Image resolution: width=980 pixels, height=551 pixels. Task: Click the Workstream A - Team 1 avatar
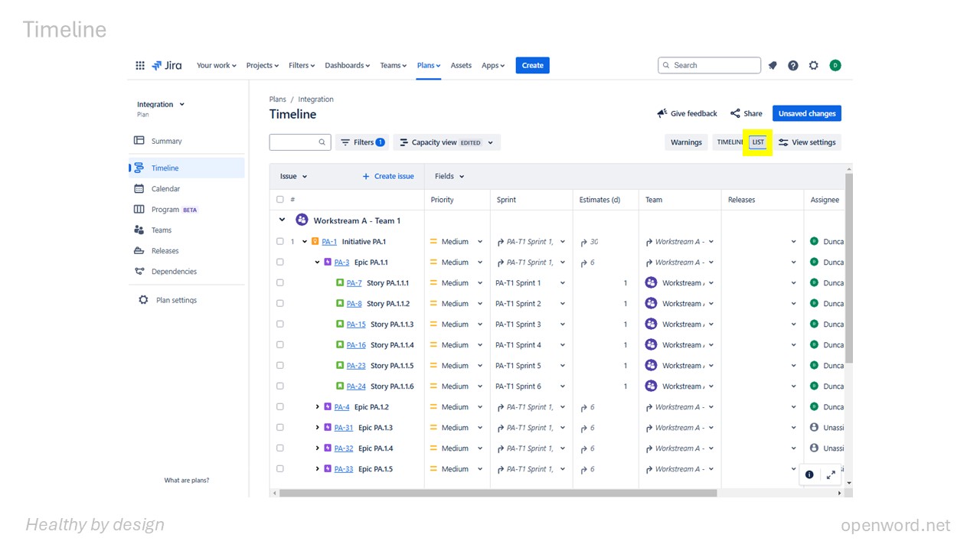pyautogui.click(x=302, y=220)
